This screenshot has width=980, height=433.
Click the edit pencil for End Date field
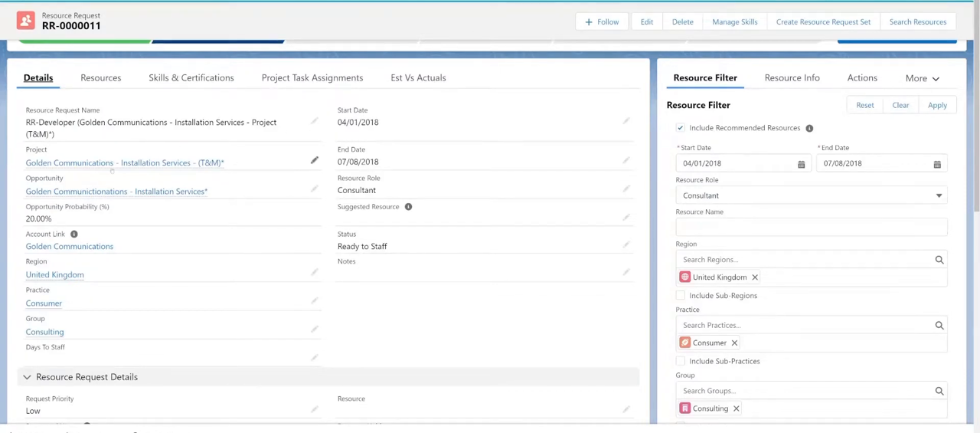tap(626, 161)
